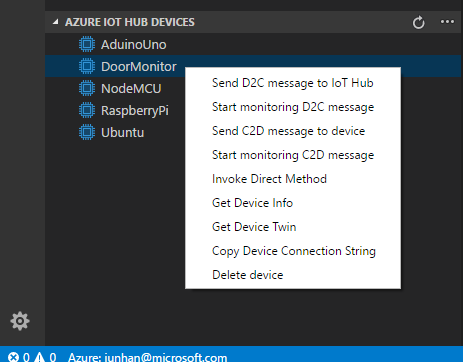Open the Manage gear in activity bar
463x362 pixels.
point(20,321)
